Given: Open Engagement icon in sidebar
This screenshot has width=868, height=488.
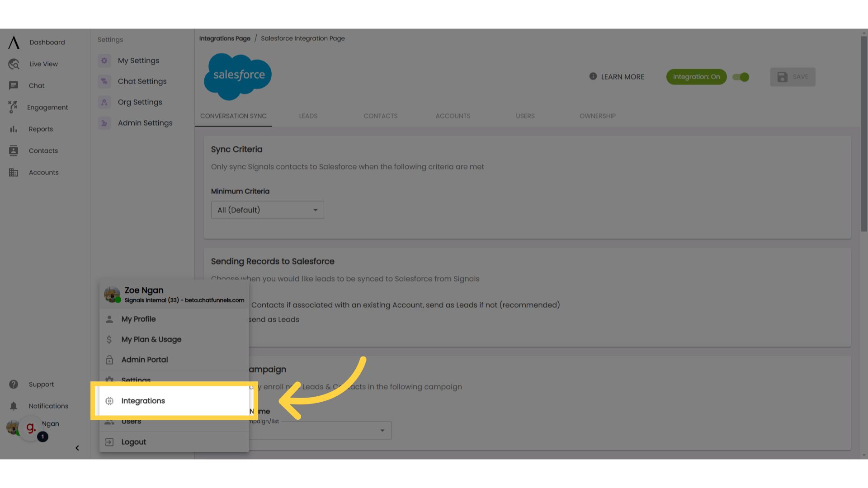Looking at the screenshot, I should point(13,107).
